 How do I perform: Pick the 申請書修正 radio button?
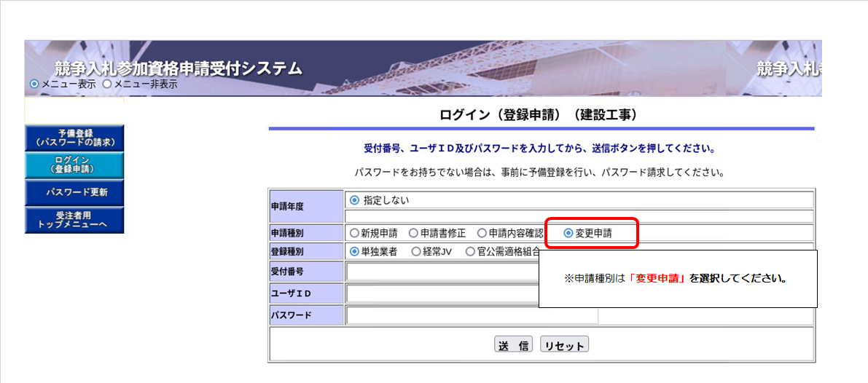click(x=413, y=234)
